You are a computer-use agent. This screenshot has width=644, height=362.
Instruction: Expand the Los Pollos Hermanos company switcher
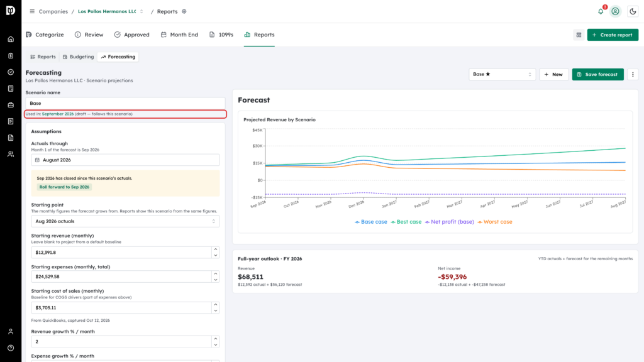click(142, 11)
